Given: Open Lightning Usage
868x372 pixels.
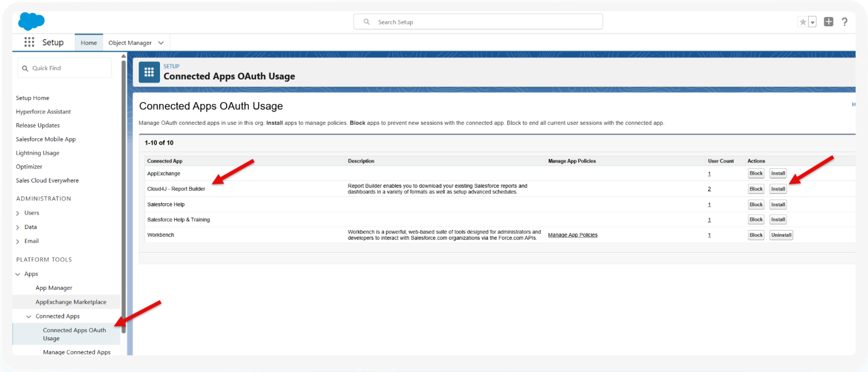Looking at the screenshot, I should click(37, 153).
